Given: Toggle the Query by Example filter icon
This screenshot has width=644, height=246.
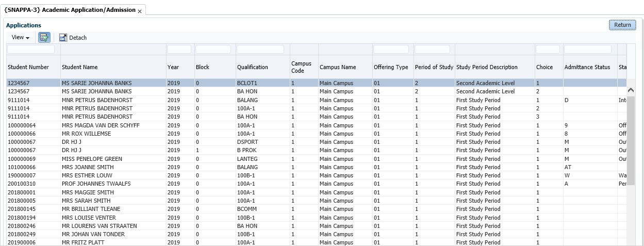Looking at the screenshot, I should pyautogui.click(x=44, y=38).
